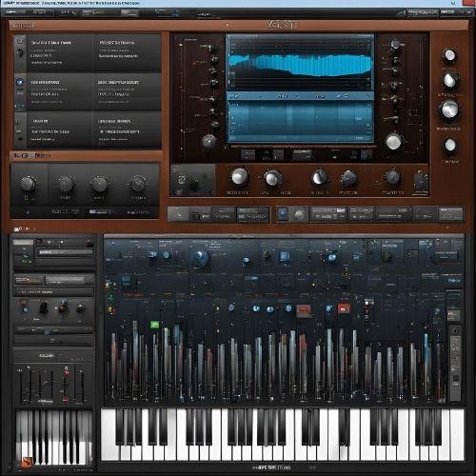
Task: Click the blue square button in the transport strip
Action: coord(283,213)
